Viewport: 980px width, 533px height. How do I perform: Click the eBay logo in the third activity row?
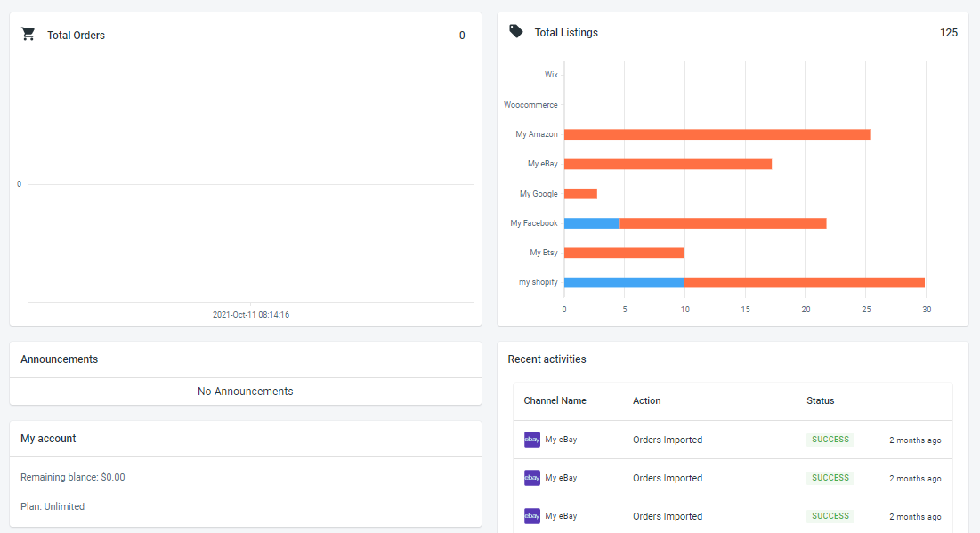pyautogui.click(x=532, y=515)
